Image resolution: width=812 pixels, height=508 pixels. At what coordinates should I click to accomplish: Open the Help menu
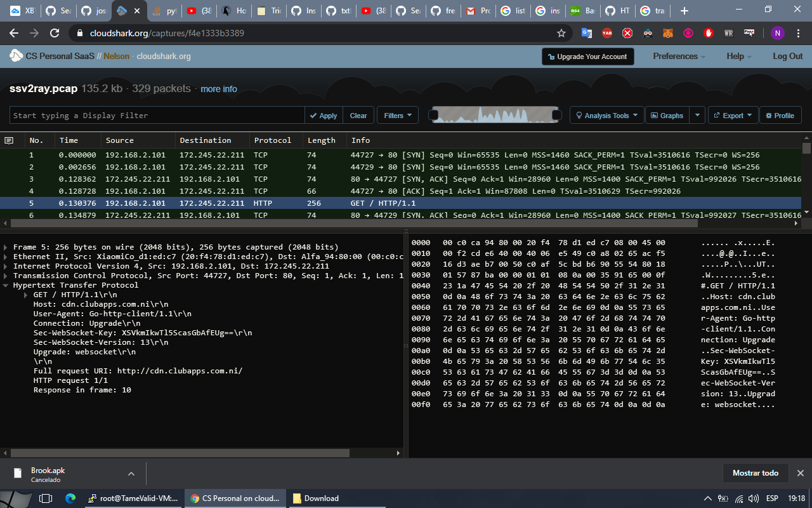(739, 56)
